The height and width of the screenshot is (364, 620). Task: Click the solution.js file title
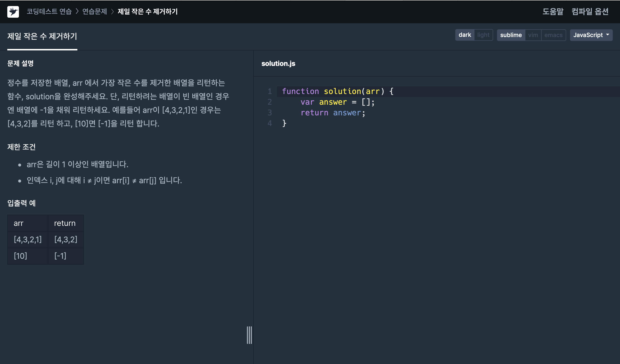[x=278, y=63]
